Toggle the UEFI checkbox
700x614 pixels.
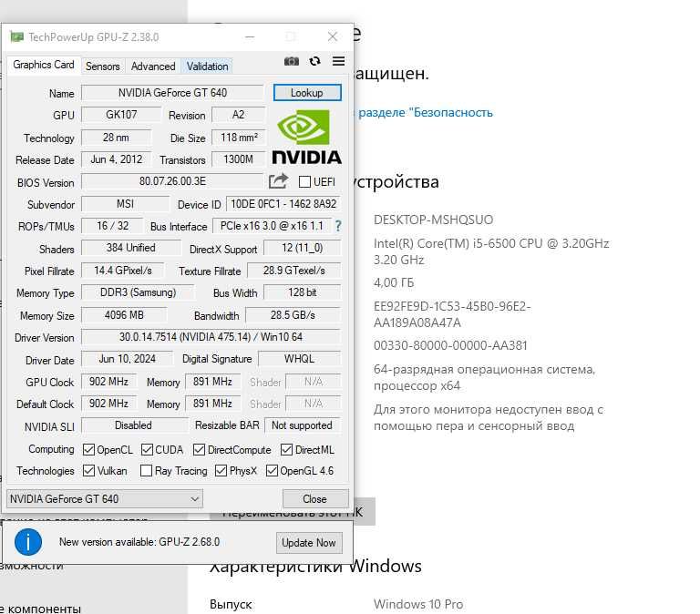click(304, 181)
